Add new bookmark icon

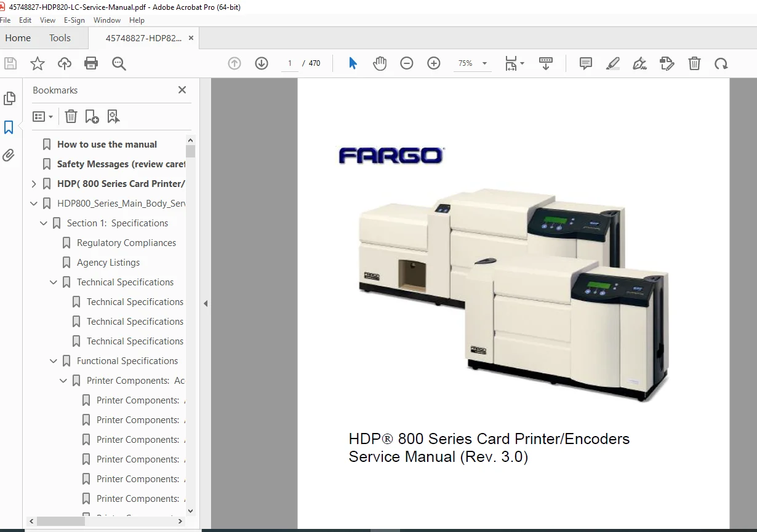click(92, 116)
